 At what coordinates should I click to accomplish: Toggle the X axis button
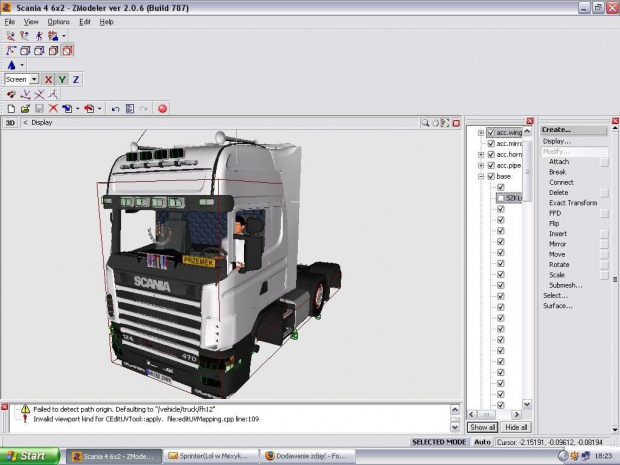[x=48, y=79]
